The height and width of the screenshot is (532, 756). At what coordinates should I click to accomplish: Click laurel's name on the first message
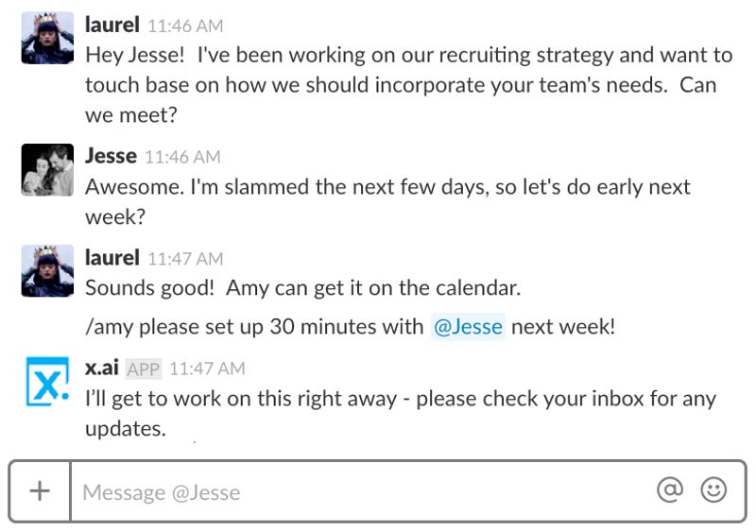click(x=112, y=25)
